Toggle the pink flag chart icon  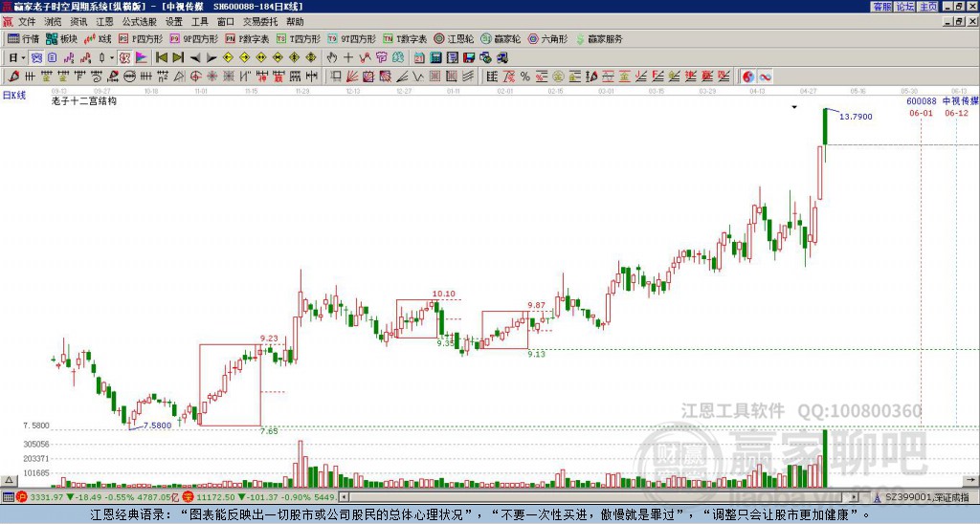[x=142, y=58]
